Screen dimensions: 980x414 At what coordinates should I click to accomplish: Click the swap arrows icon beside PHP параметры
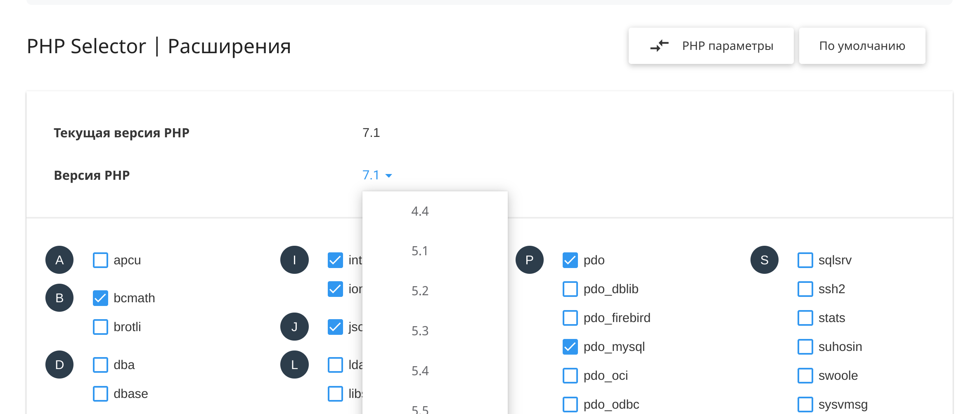(659, 46)
